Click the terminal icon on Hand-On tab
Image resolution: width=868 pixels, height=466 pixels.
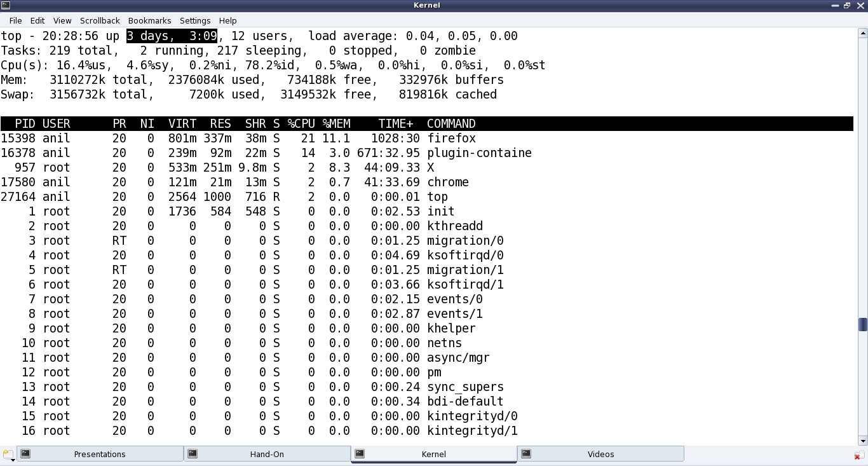[193, 454]
